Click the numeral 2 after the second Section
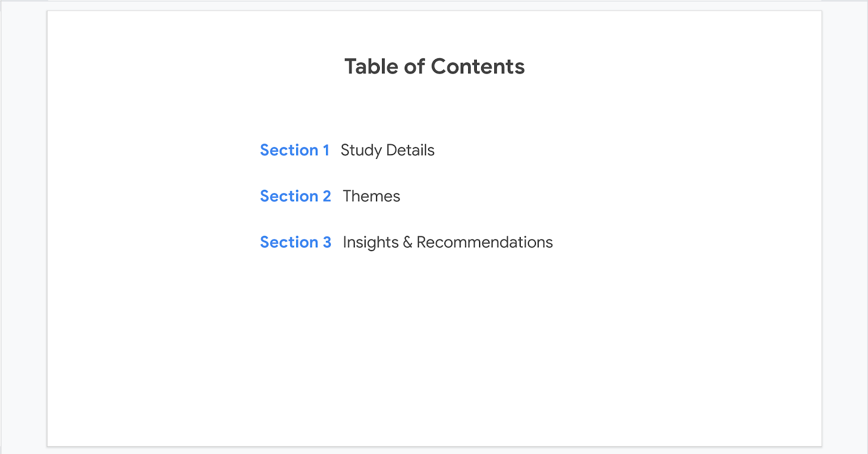 pyautogui.click(x=327, y=196)
